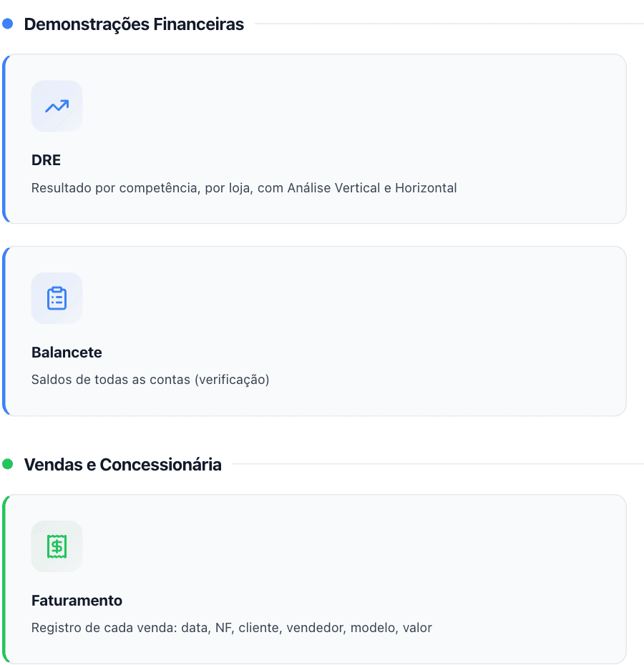The height and width of the screenshot is (665, 644).
Task: Select the 'Saldos de todas as contas' description
Action: tap(150, 380)
